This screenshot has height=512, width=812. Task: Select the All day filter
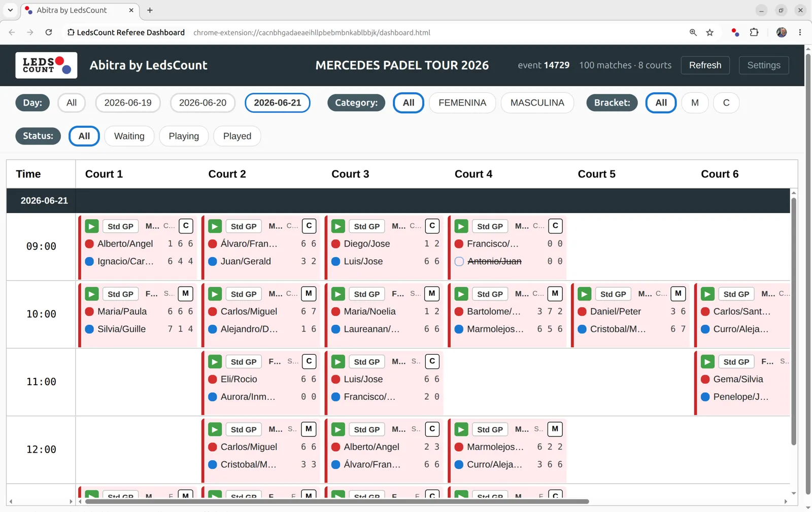pos(72,103)
